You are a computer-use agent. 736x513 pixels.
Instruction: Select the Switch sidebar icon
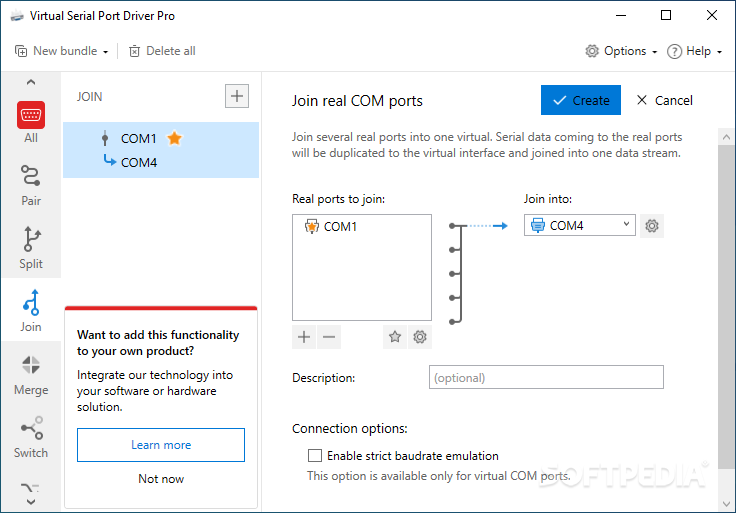click(x=31, y=437)
